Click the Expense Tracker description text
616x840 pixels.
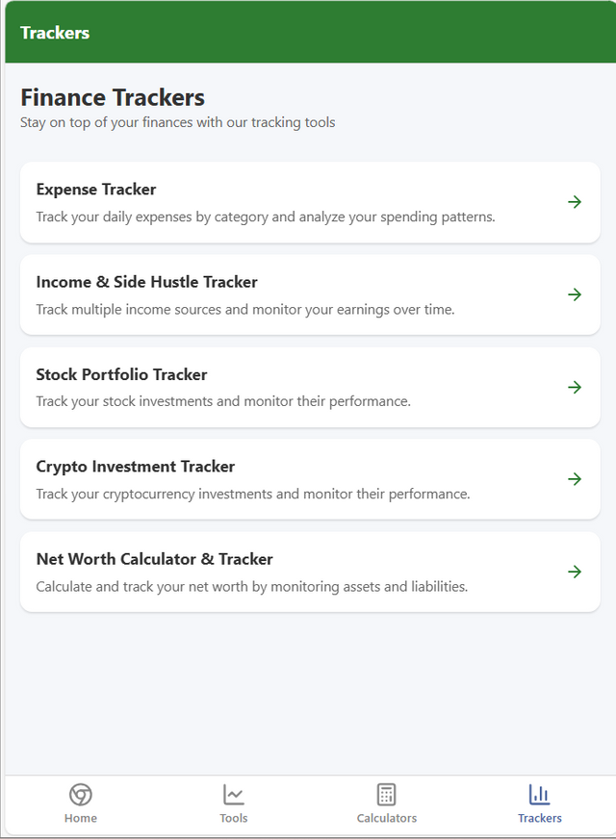tap(266, 216)
